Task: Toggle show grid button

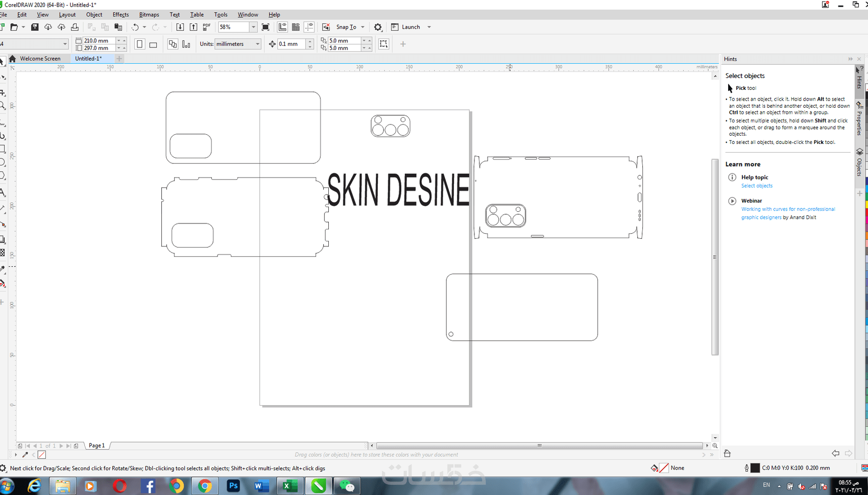Action: (296, 27)
